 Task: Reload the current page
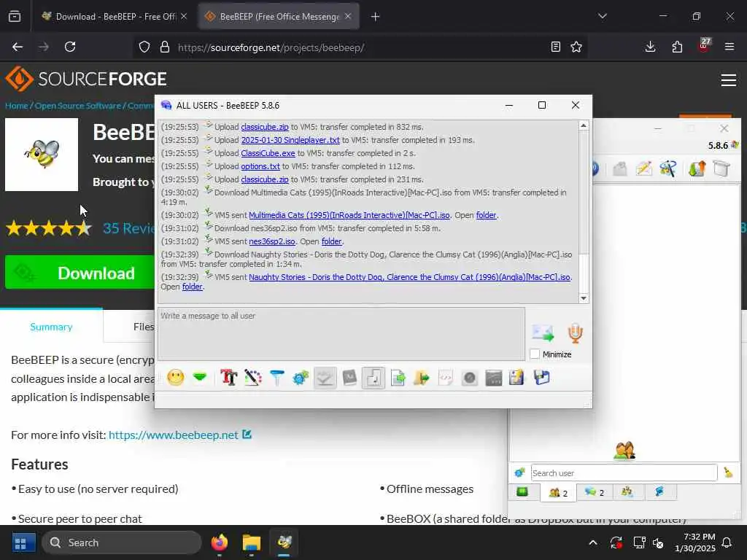click(x=70, y=47)
